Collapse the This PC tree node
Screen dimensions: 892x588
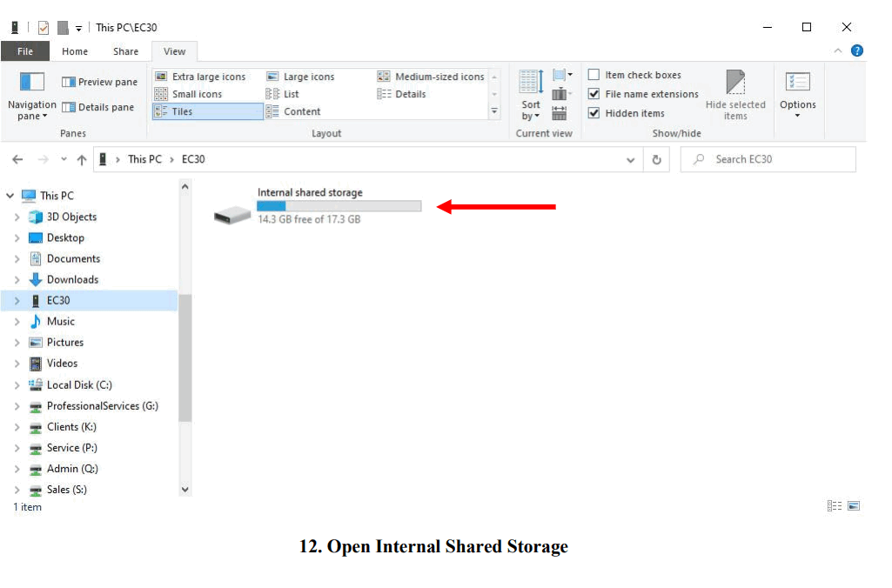click(10, 195)
